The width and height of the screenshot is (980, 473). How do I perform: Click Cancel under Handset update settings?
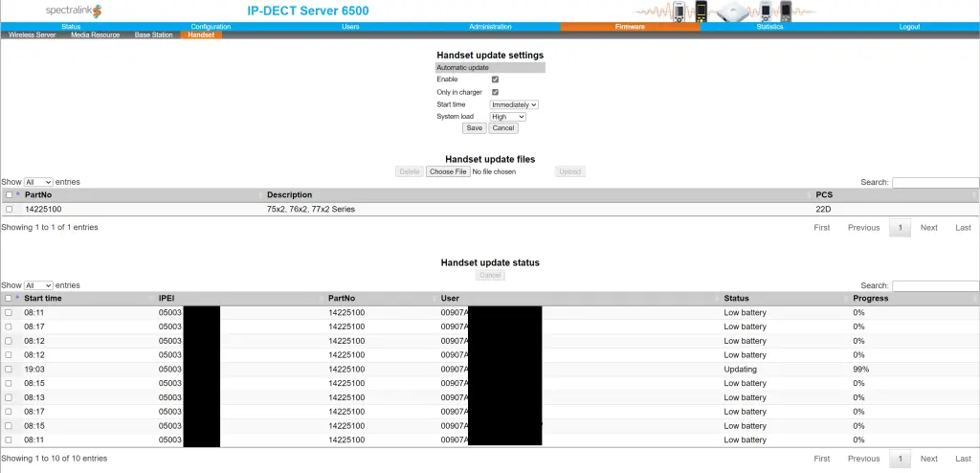(x=503, y=128)
